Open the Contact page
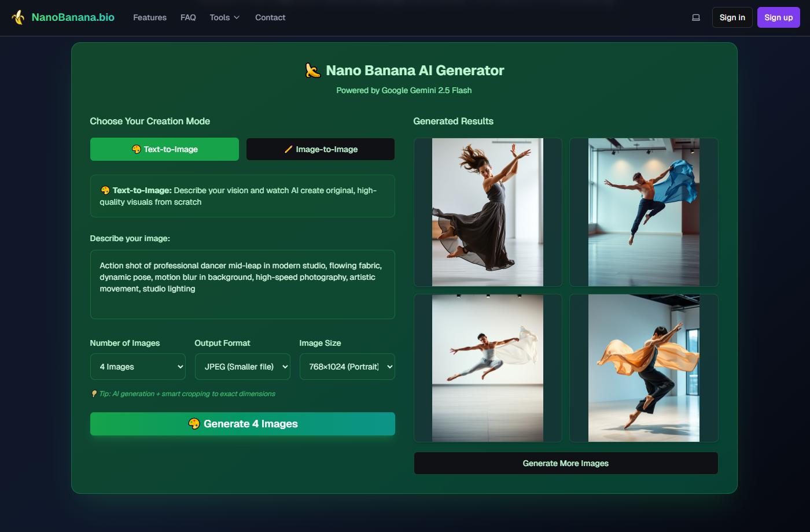Screen dimensions: 810x532 pos(270,17)
